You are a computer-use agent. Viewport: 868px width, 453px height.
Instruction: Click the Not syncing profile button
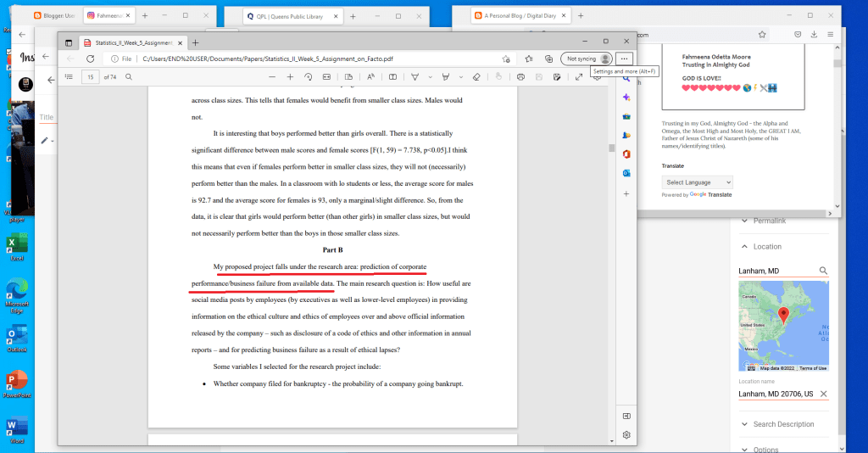587,59
